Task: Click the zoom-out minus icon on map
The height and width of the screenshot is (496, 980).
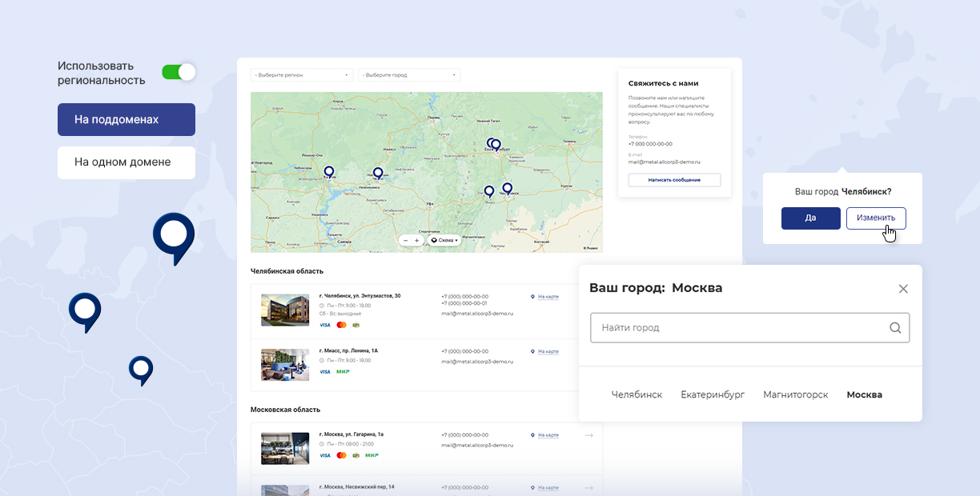Action: click(x=406, y=240)
